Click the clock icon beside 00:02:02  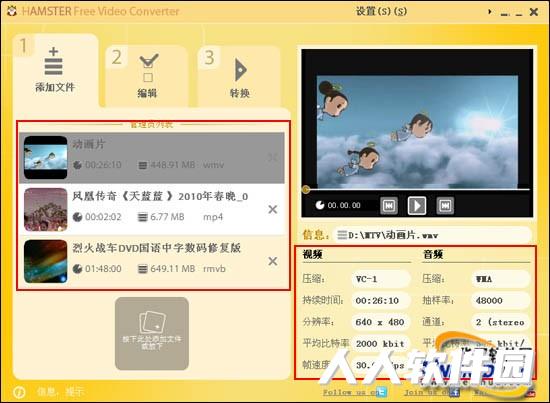[x=77, y=217]
